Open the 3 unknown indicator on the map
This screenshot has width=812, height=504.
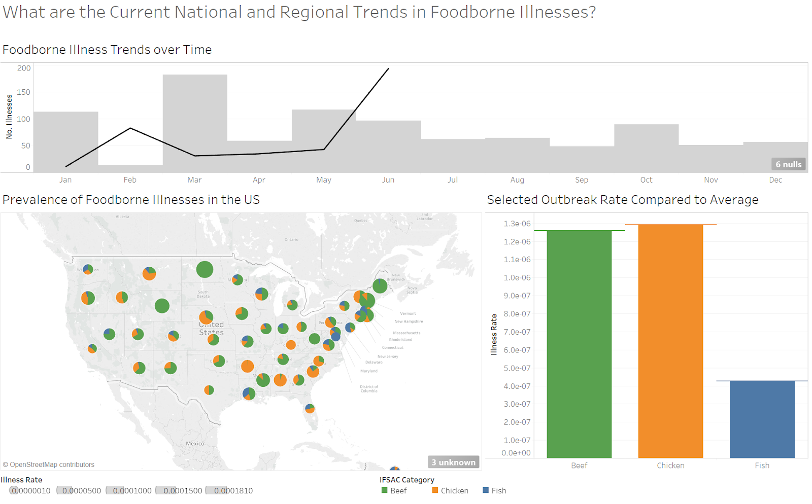(453, 462)
